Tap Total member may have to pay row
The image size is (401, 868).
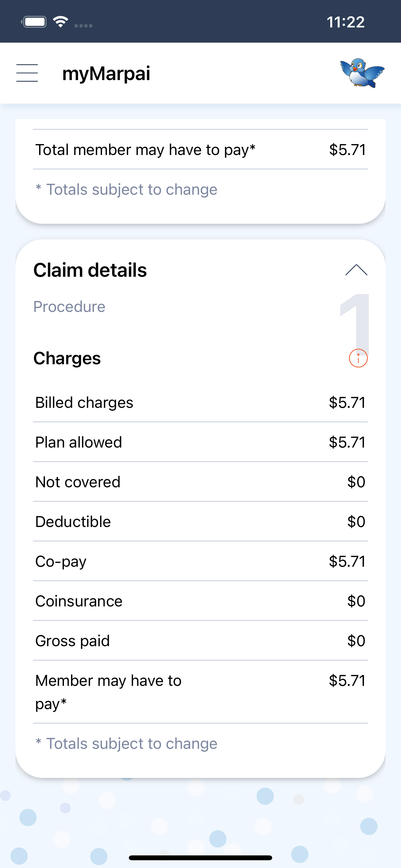tap(200, 150)
